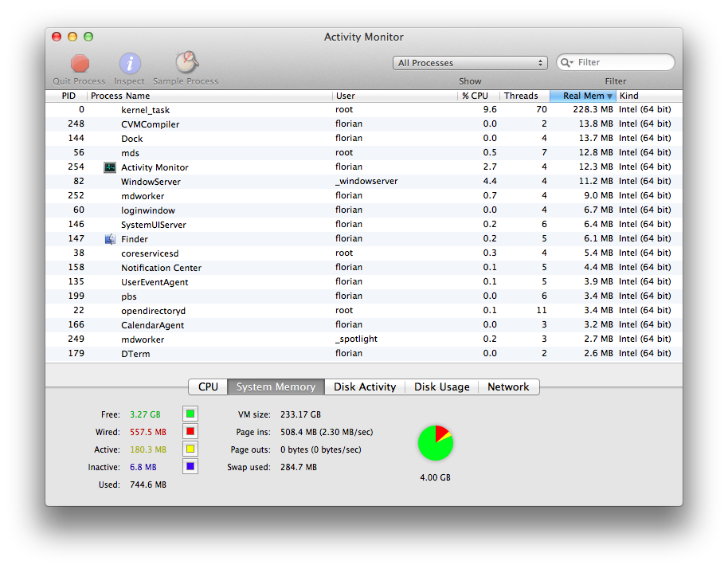Viewport: 728px width, 569px height.
Task: Open the Inspect info icon
Action: (x=130, y=63)
